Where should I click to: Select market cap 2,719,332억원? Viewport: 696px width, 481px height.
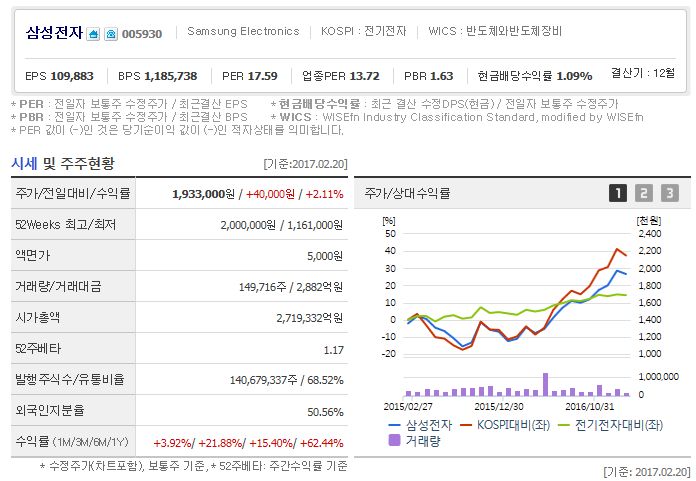coord(309,318)
